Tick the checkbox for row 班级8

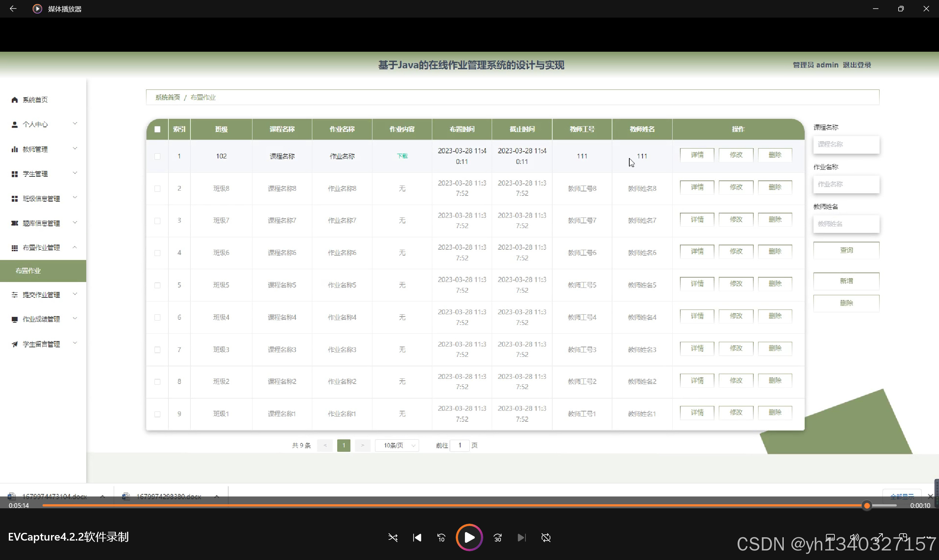(157, 188)
